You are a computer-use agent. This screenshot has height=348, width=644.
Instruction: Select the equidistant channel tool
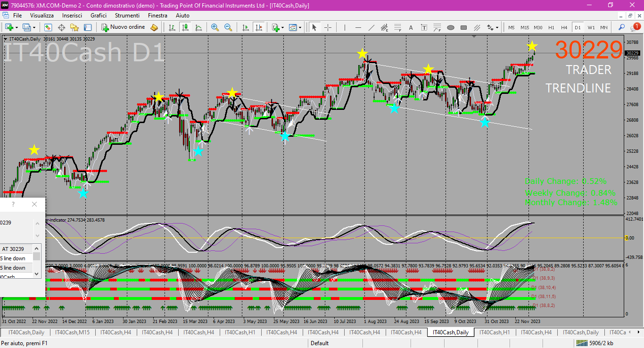point(384,27)
